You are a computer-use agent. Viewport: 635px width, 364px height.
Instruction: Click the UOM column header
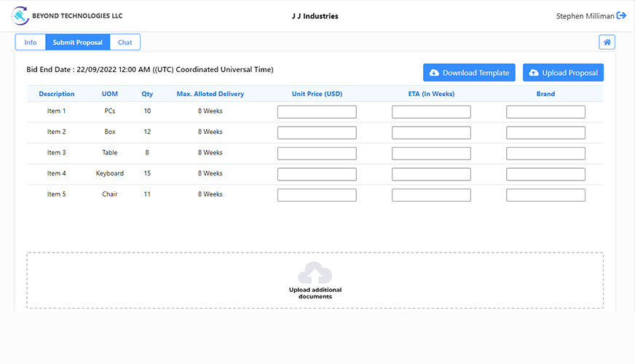click(110, 94)
